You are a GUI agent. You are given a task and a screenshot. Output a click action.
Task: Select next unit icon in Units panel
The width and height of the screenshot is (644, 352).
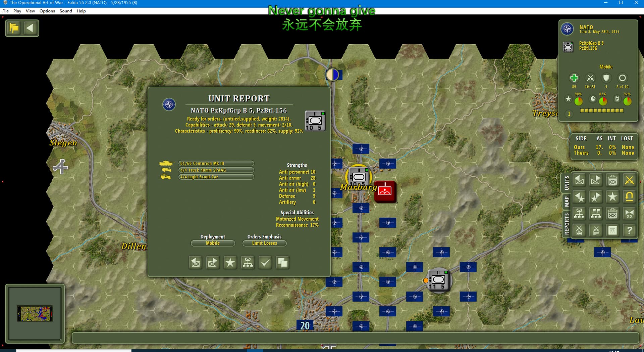[x=596, y=180]
